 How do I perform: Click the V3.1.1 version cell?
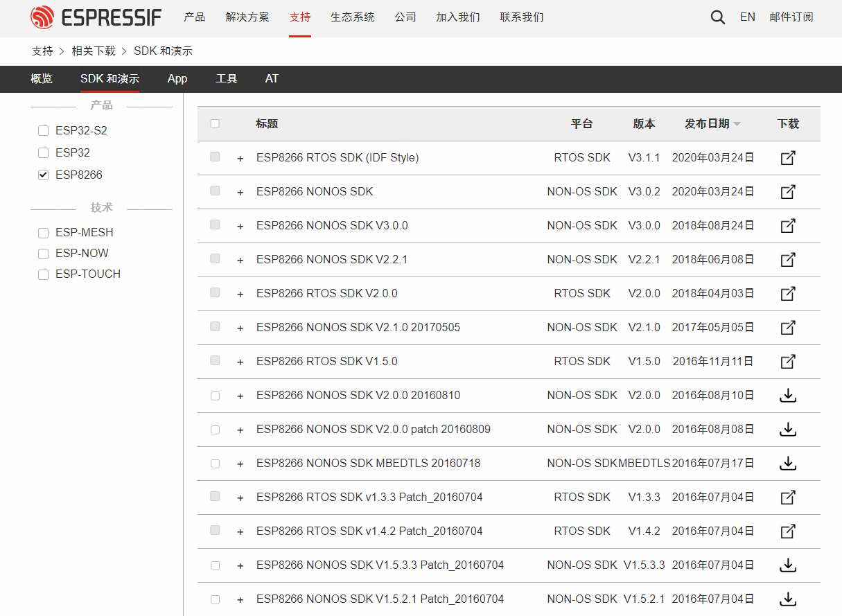pyautogui.click(x=644, y=158)
